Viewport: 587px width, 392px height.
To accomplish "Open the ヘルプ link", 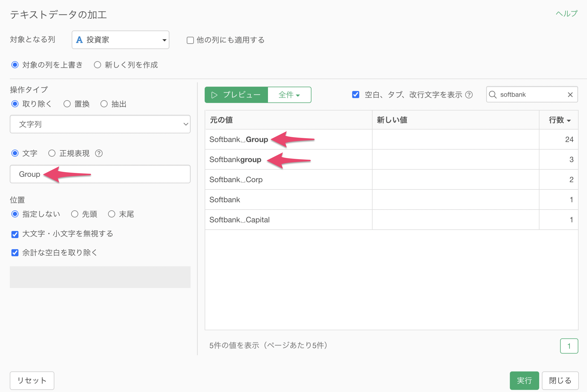I will pos(566,14).
